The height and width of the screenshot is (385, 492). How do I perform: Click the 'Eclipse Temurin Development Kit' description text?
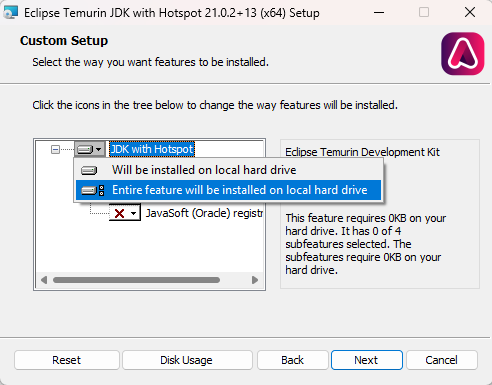click(x=362, y=152)
